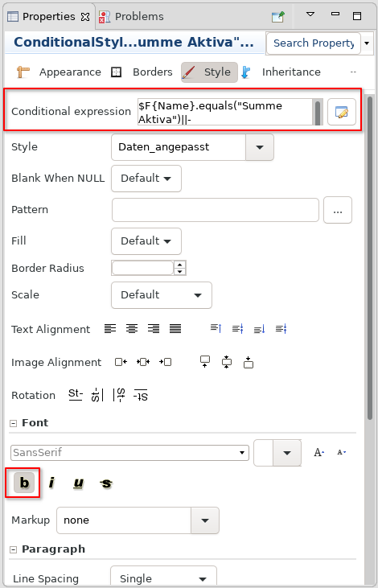Screen dimensions: 378x588
Task: Align text to the right
Action: (154, 329)
